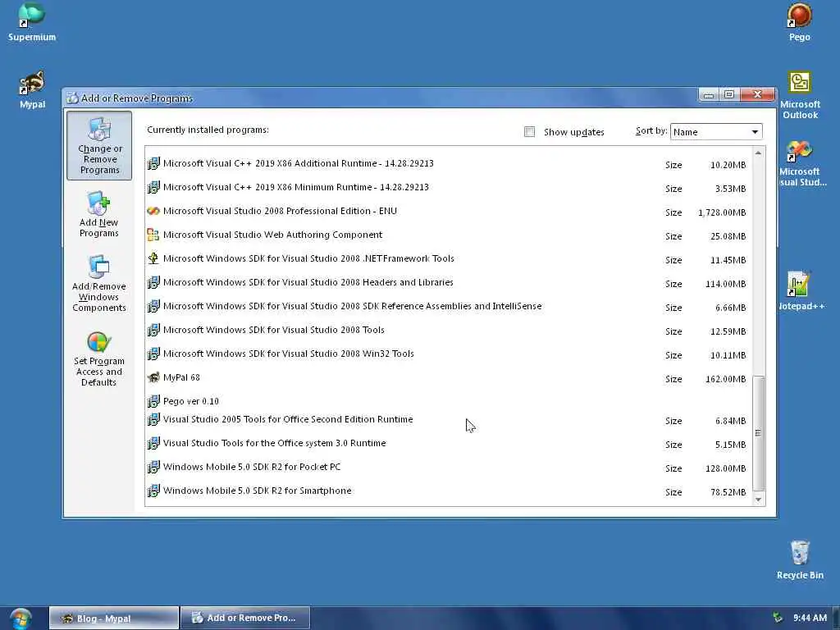Screen dimensions: 840x630
Task: Click the Windows Mobile 5.0 SDK Pocket PC icon
Action: tap(153, 467)
